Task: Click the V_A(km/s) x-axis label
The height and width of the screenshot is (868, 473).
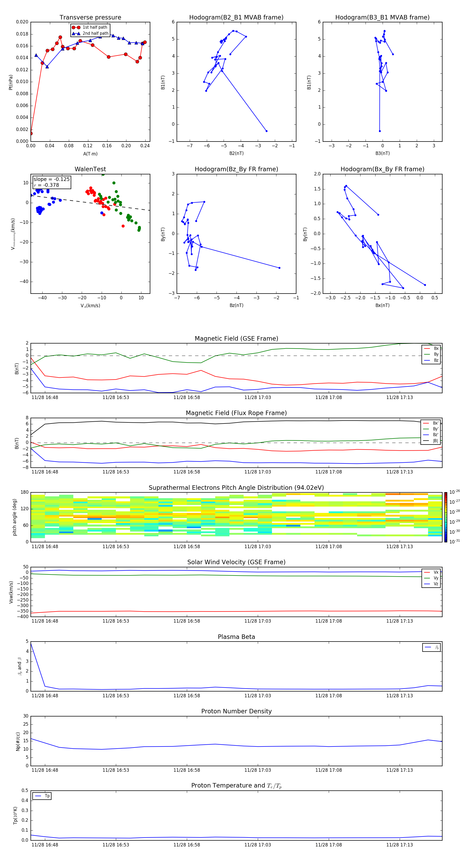Action: 90,306
